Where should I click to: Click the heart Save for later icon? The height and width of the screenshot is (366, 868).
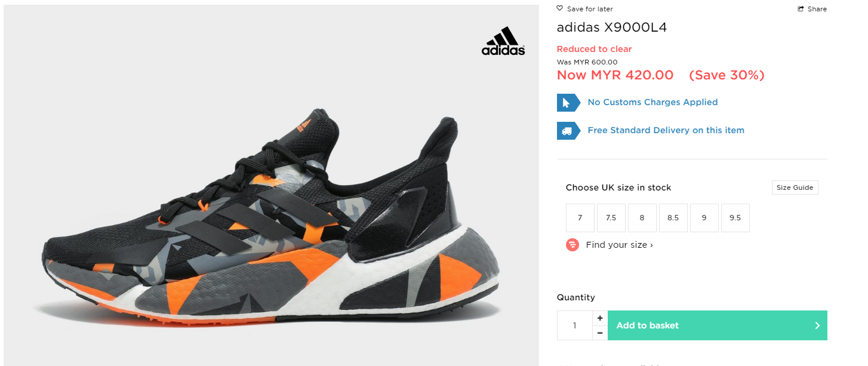[x=560, y=9]
